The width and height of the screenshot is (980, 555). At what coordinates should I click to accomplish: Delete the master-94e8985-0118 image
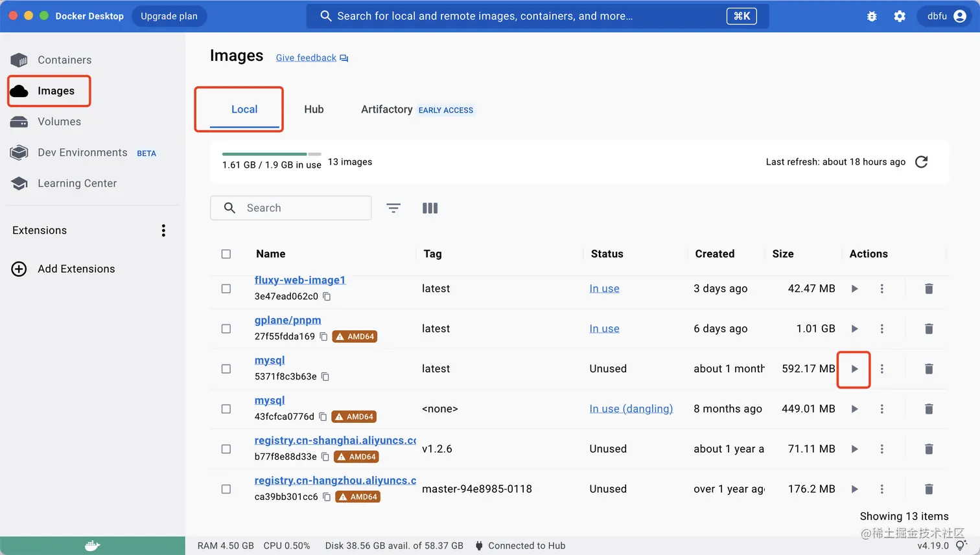[x=929, y=490]
